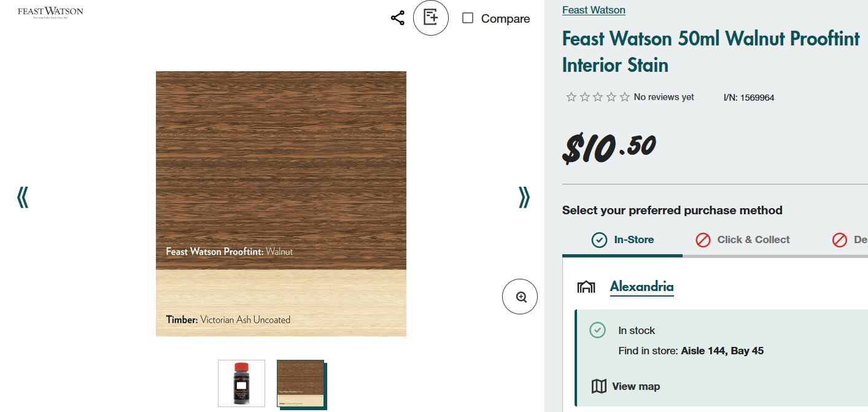Open View map for store location

pyautogui.click(x=635, y=386)
